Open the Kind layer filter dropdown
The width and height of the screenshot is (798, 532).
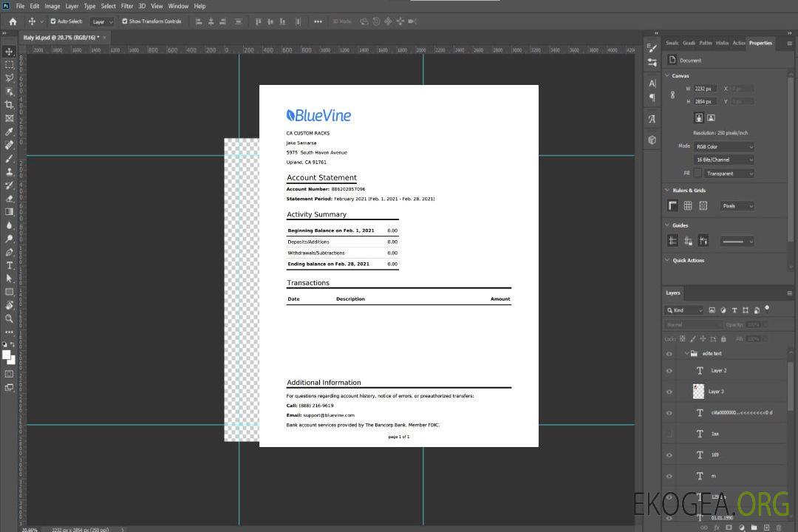[684, 310]
